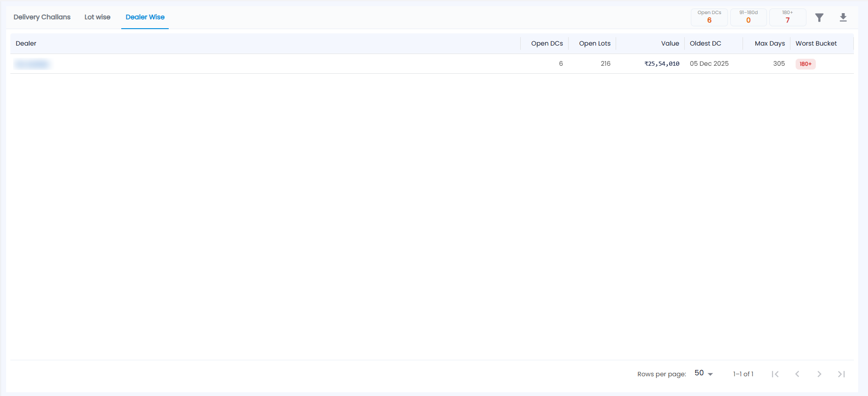This screenshot has height=396, width=868.
Task: Click the 180+ worst bucket badge
Action: [805, 64]
